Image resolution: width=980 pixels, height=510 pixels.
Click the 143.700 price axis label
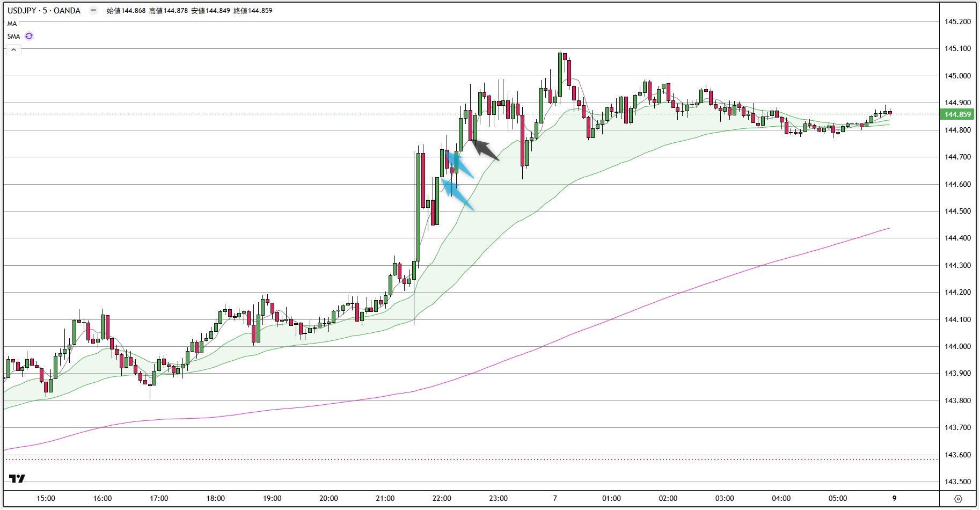tap(957, 427)
